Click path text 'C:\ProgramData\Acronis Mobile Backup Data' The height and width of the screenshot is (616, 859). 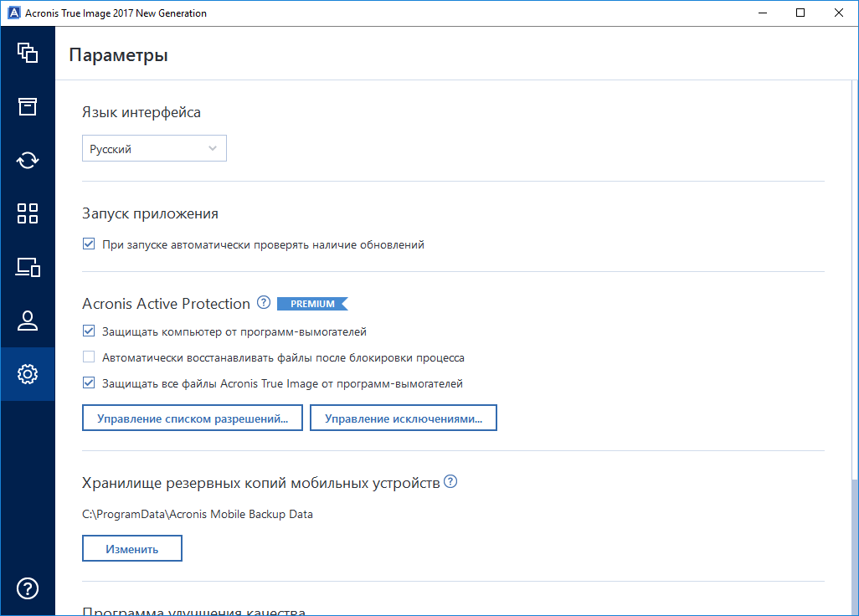(x=198, y=514)
